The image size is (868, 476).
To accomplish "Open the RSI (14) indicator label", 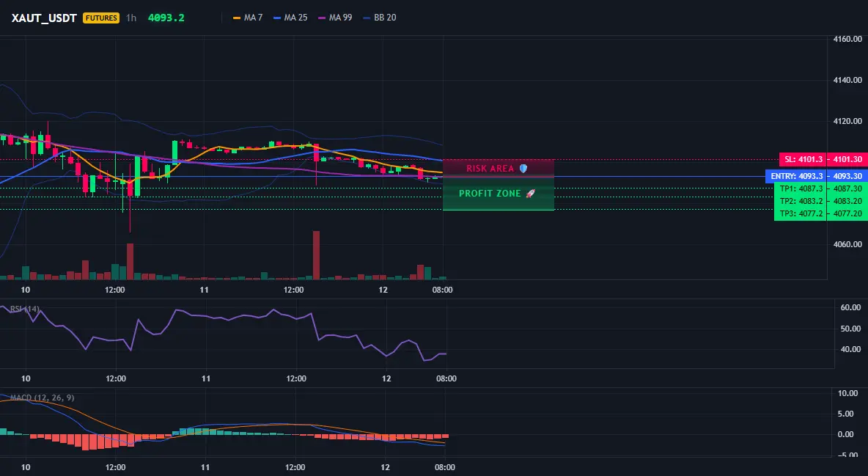I will [25, 309].
